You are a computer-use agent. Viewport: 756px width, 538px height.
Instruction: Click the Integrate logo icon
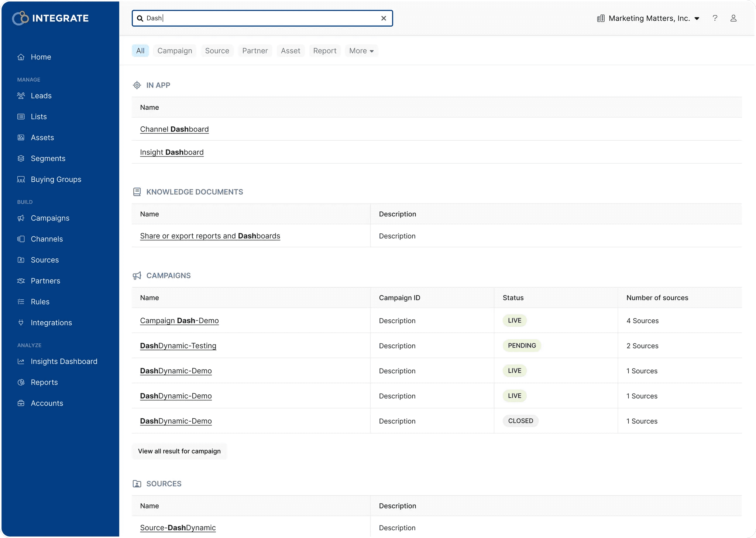(20, 18)
